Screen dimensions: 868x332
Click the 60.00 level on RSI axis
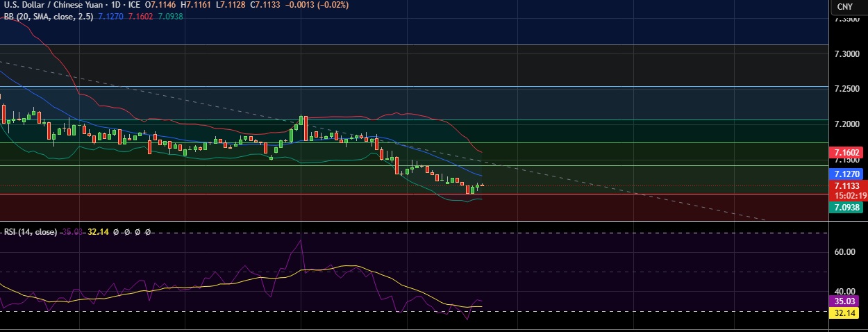pyautogui.click(x=844, y=252)
